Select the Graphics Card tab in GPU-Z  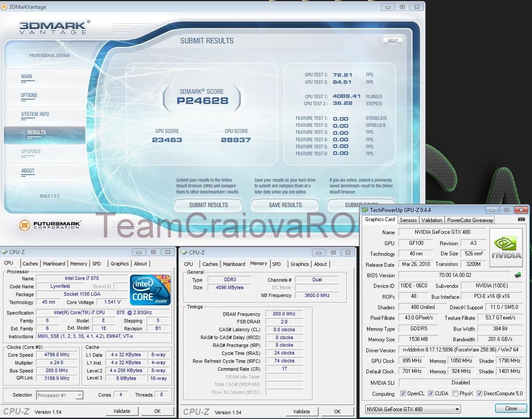point(380,219)
